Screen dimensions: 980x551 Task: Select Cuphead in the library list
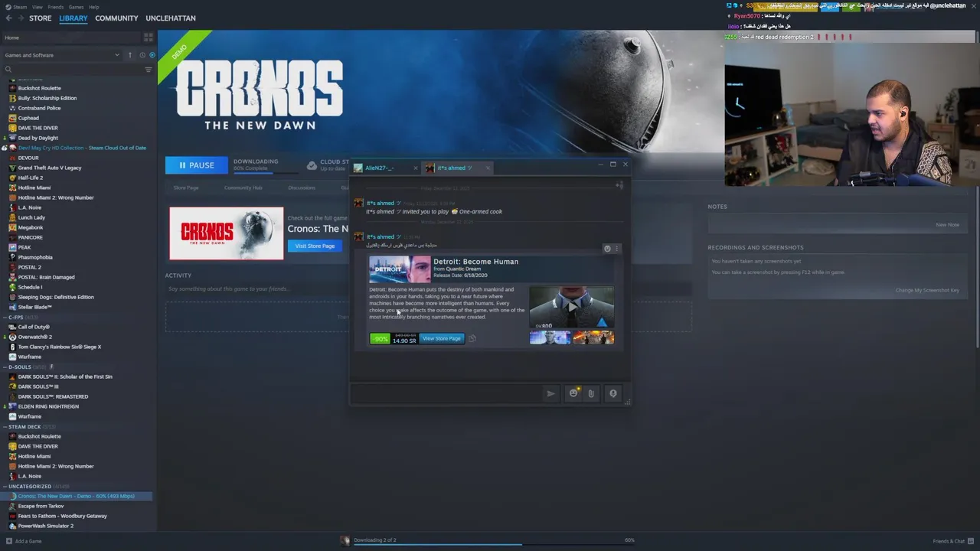point(28,118)
